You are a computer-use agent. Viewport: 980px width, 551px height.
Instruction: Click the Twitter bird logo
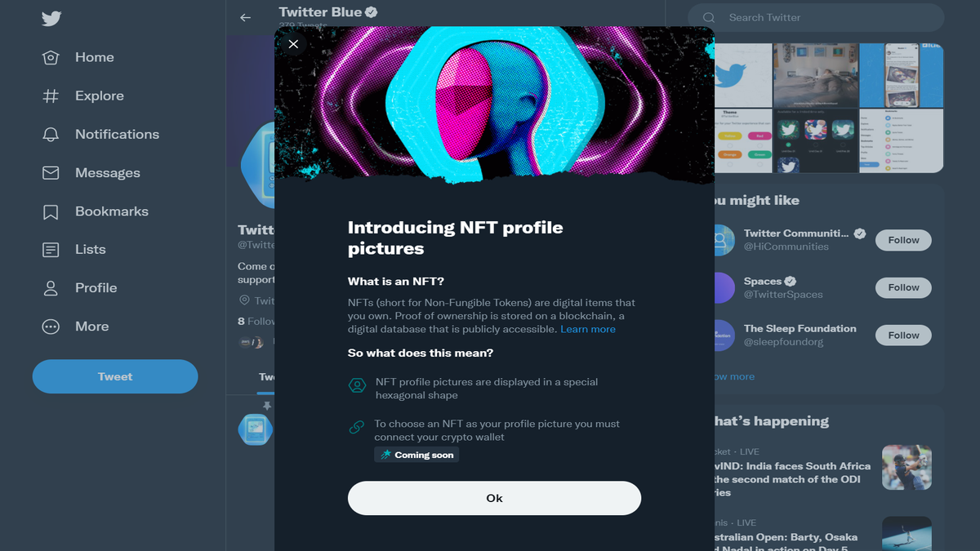pos(51,18)
